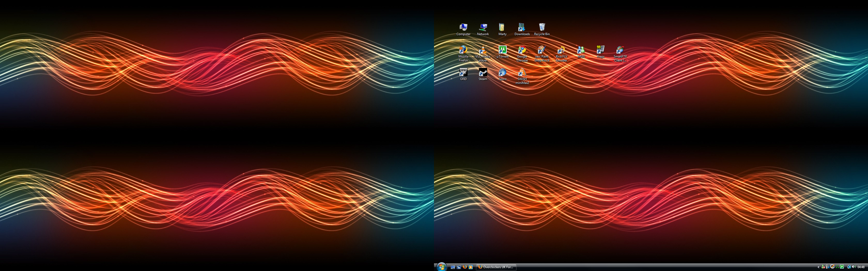The width and height of the screenshot is (868, 271).
Task: Select the Marty user folder icon
Action: pos(502,27)
